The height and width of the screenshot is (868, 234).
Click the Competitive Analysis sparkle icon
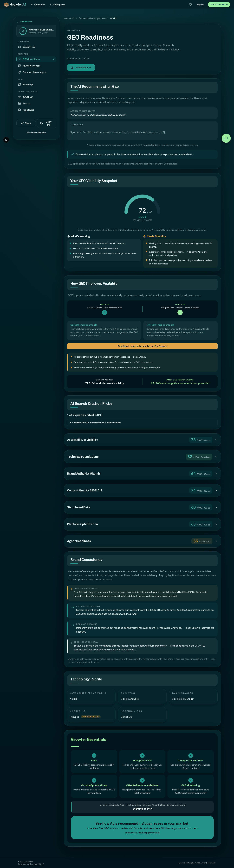click(20, 72)
